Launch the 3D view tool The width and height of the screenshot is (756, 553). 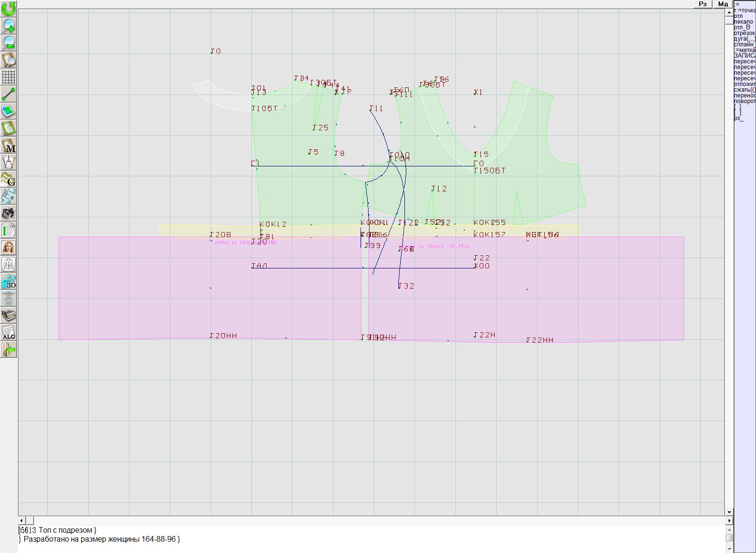[x=9, y=281]
